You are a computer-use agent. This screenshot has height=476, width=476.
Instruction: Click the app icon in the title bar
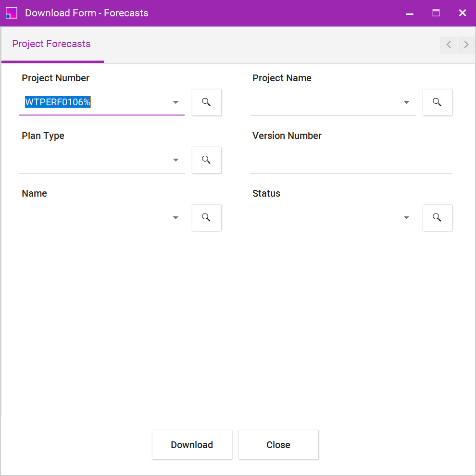[12, 13]
